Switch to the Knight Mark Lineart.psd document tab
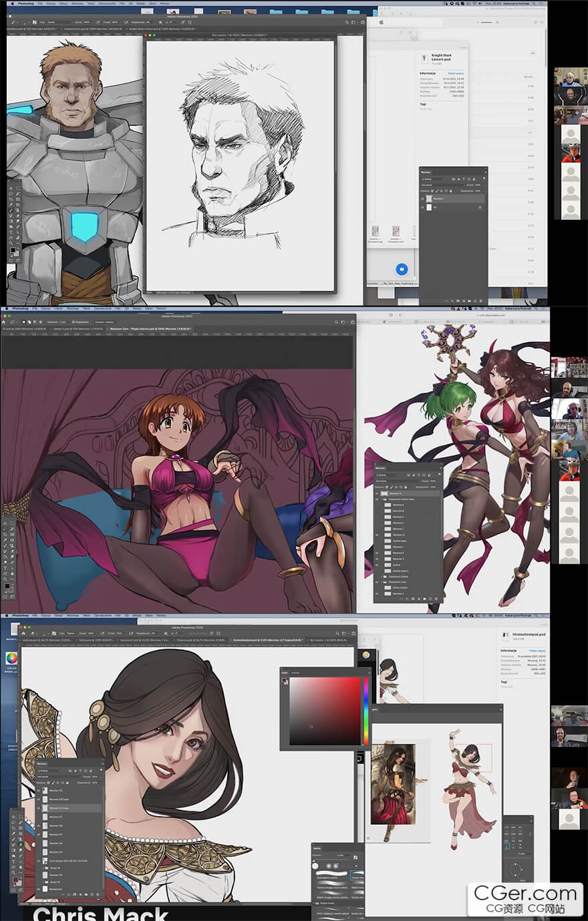 point(162,29)
